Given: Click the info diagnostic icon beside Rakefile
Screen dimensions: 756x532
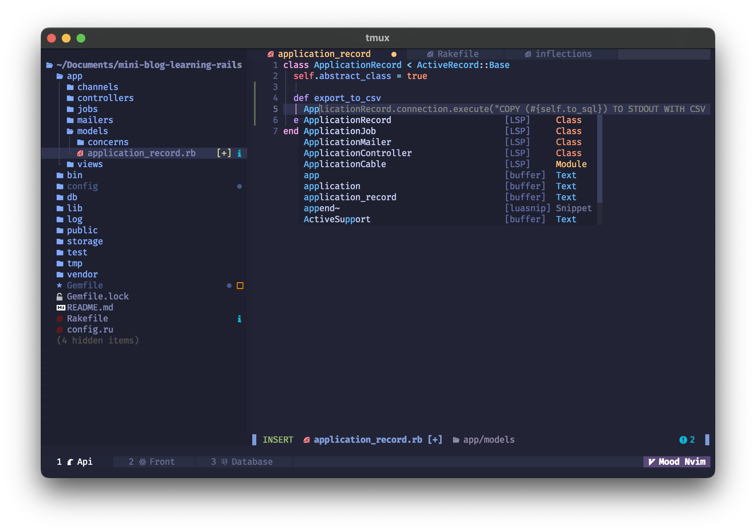Looking at the screenshot, I should pos(239,319).
